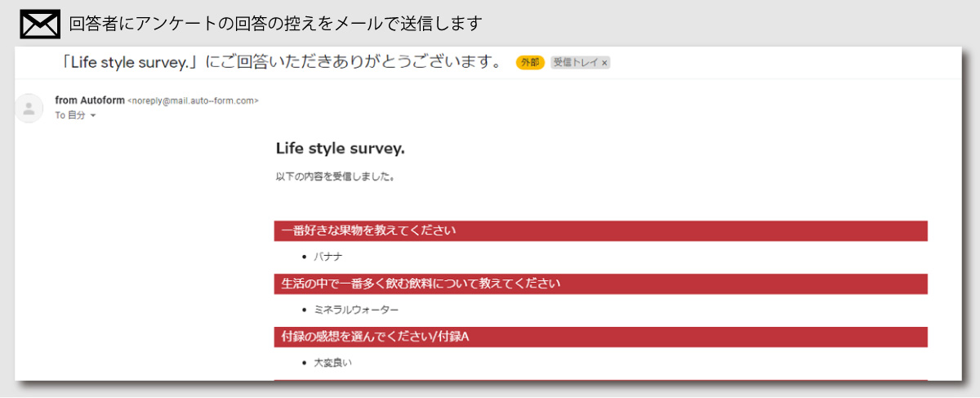Remove the 受信トレイ label with its x
This screenshot has height=398, width=980.
coord(604,62)
